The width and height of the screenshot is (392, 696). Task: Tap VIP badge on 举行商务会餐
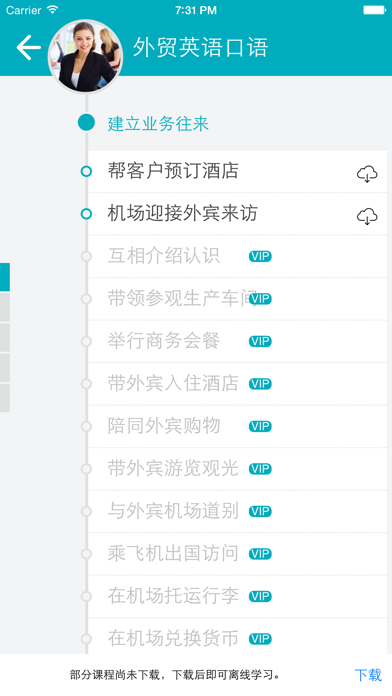click(260, 341)
